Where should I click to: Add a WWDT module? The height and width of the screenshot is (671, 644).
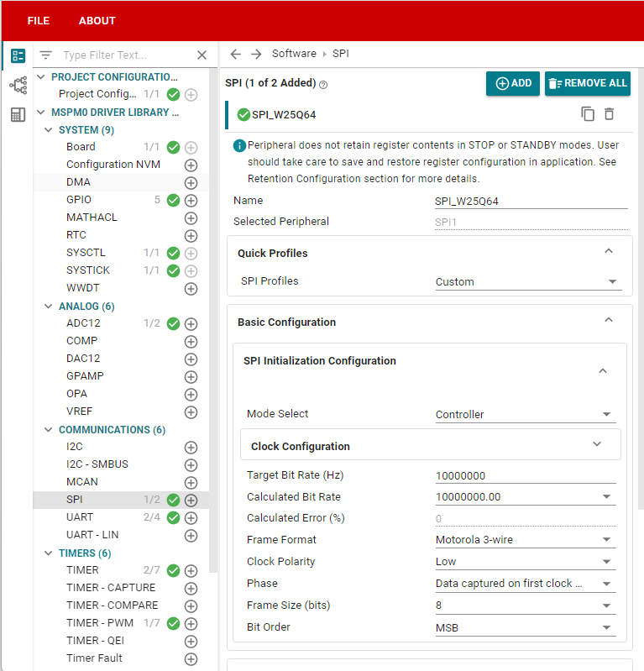pyautogui.click(x=191, y=289)
